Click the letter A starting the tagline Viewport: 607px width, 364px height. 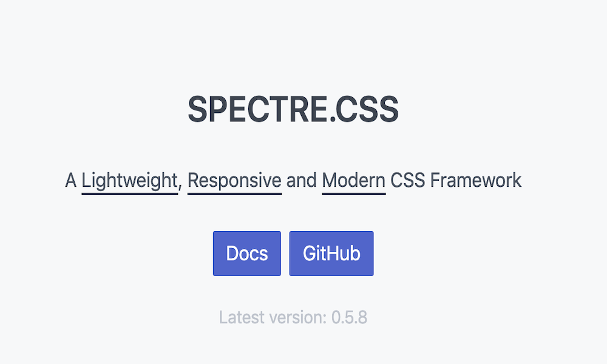tap(71, 181)
